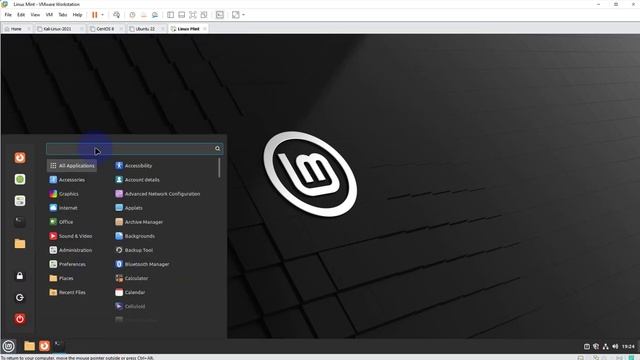Open System Settings from the menu favorites sidebar

point(20,201)
